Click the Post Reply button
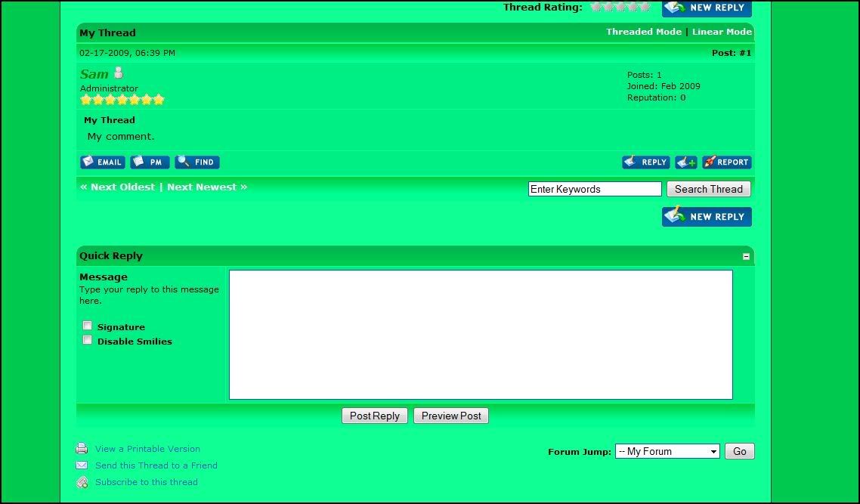This screenshot has width=860, height=504. (374, 415)
